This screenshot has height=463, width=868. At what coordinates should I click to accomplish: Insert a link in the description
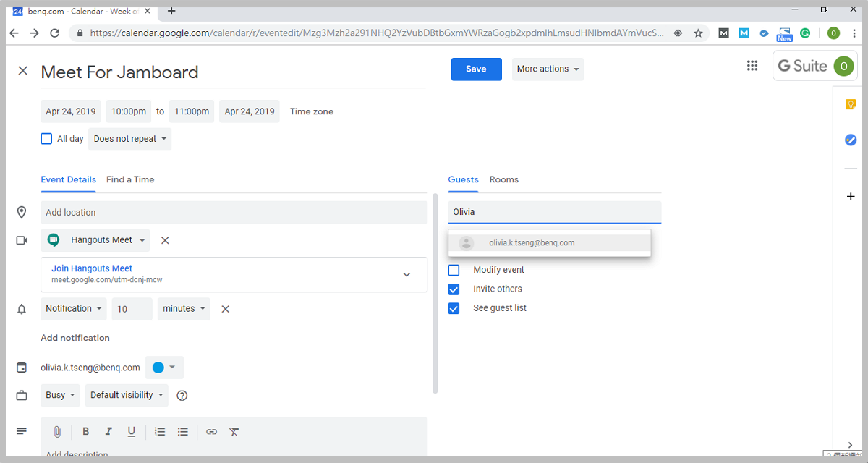211,432
